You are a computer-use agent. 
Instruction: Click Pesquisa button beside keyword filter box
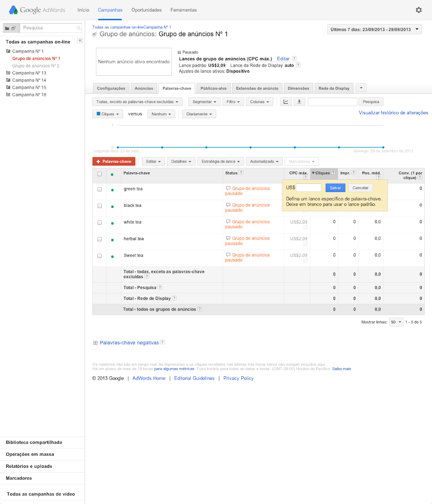pyautogui.click(x=371, y=102)
